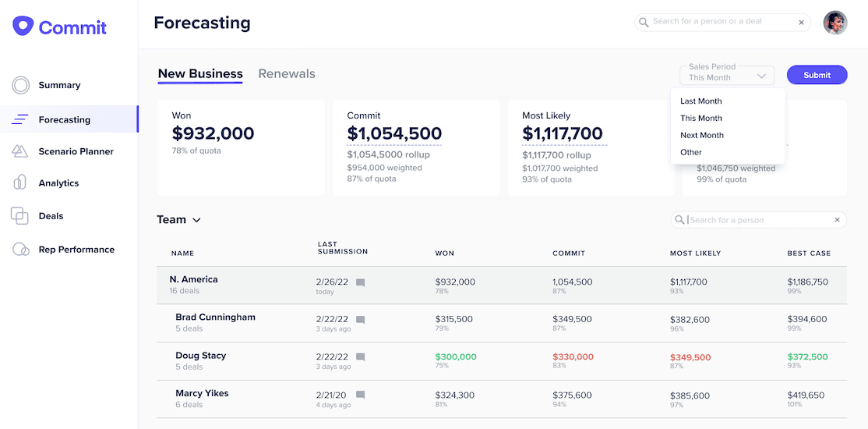Go to Deals via sidebar icon
This screenshot has width=868, height=429.
click(x=20, y=216)
